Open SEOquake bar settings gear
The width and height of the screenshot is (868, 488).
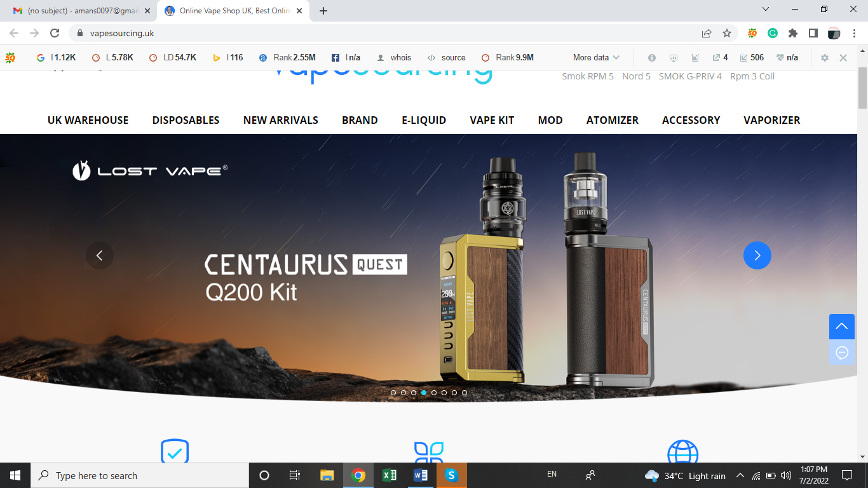825,57
